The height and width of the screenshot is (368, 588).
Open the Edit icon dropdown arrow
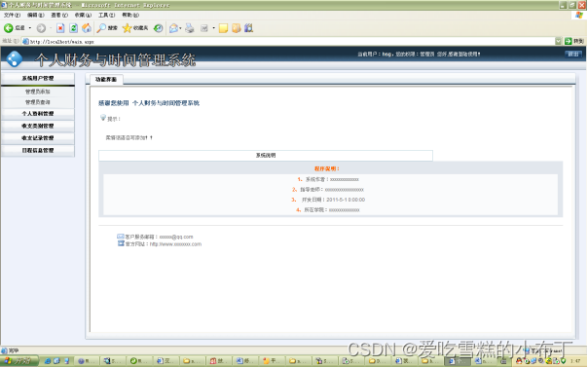(214, 28)
